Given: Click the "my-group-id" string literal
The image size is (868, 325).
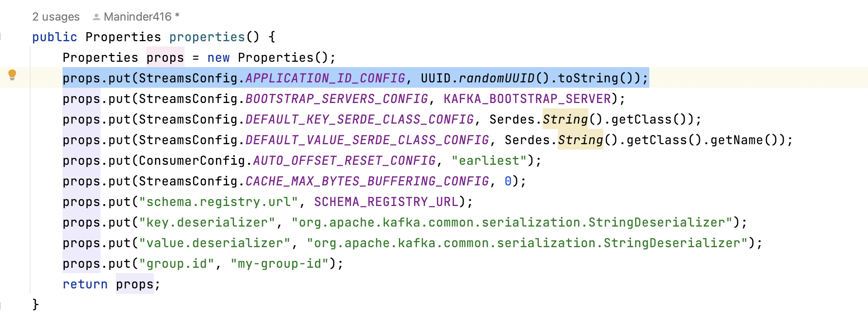Looking at the screenshot, I should pos(280,264).
